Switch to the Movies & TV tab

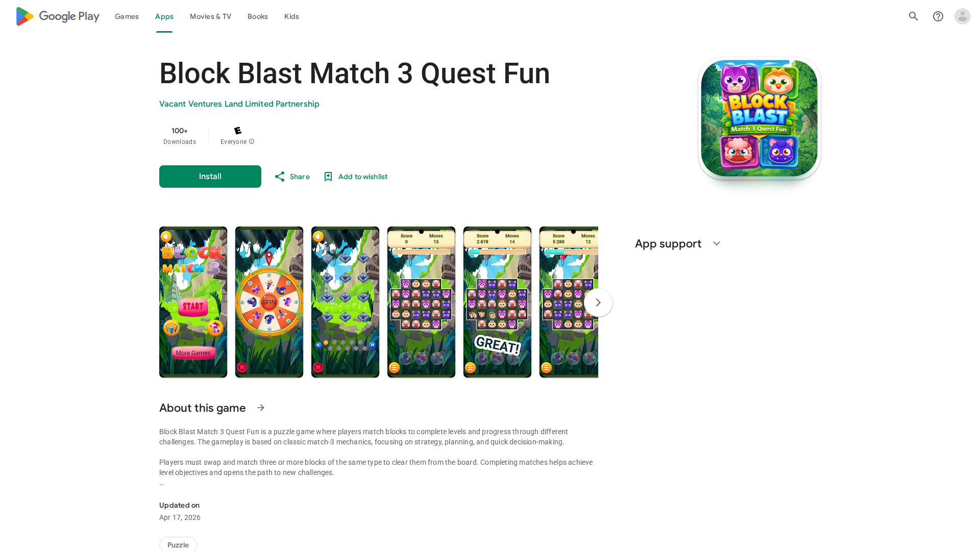[x=210, y=16]
